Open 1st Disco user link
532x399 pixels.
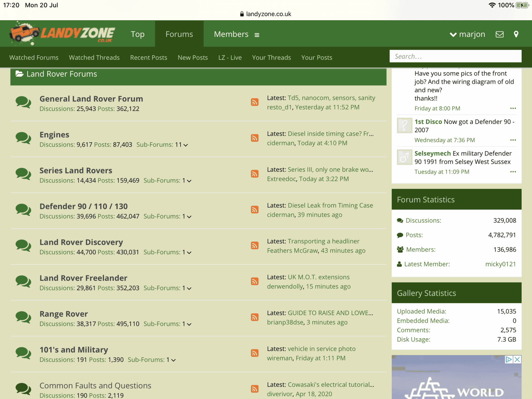[x=428, y=122]
